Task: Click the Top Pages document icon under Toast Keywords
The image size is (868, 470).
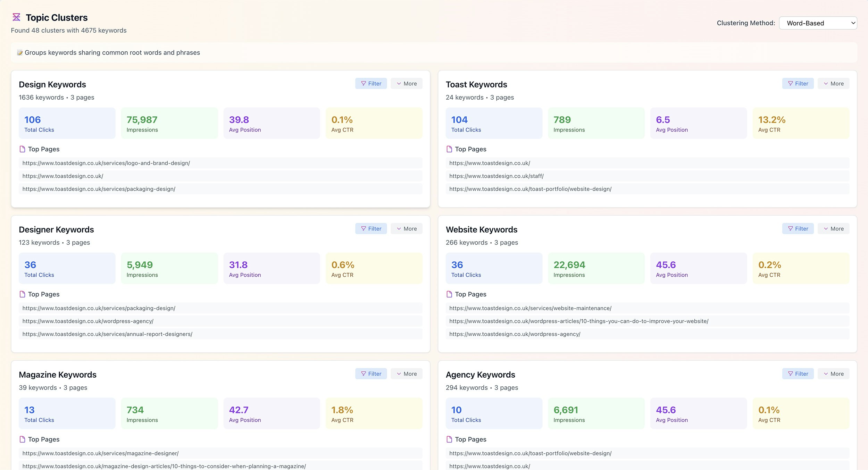Action: click(x=449, y=149)
